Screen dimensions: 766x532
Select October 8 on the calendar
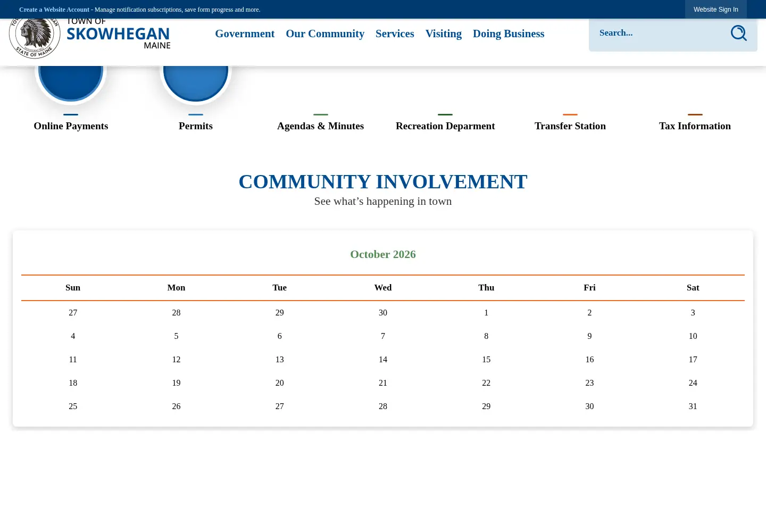pos(486,336)
